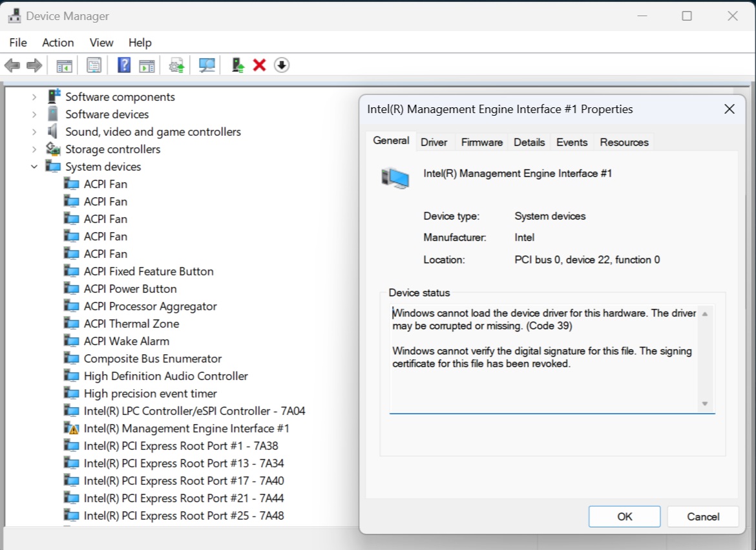Viewport: 756px width, 550px height.
Task: Click the Cancel button
Action: pos(703,516)
